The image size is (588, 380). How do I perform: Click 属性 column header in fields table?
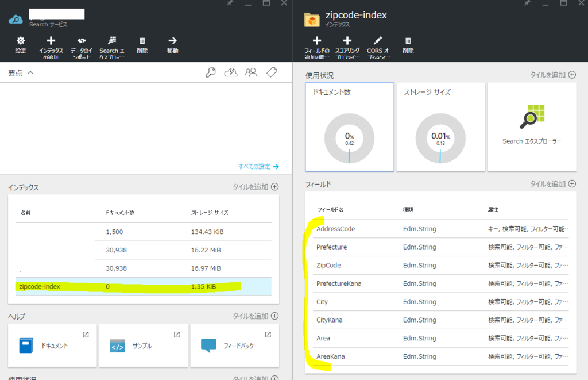[x=493, y=209]
